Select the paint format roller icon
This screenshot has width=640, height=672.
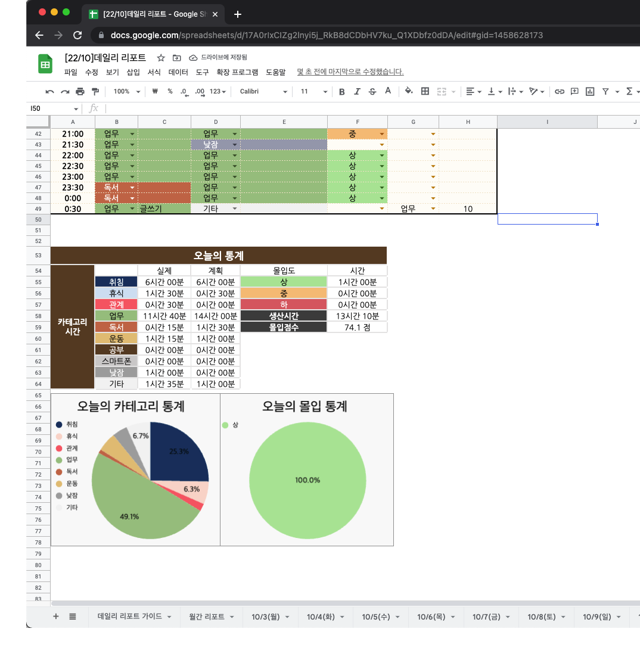click(95, 91)
